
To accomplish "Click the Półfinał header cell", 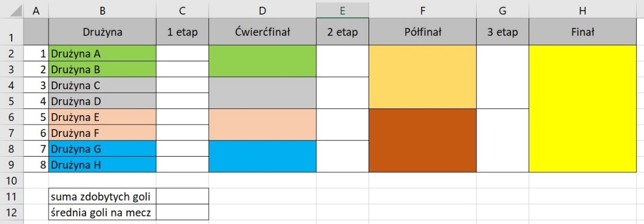I will [422, 32].
